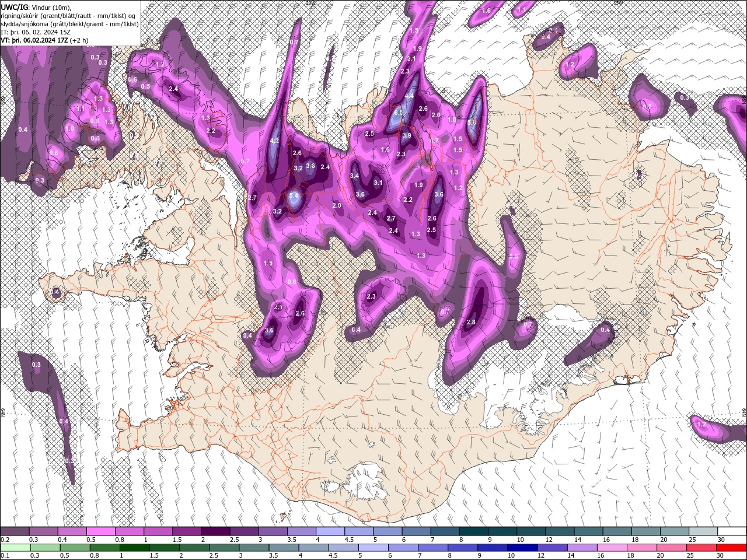Pick the upper legend swatch between 0.8 and 1
Viewport: 747px width, 560px height.
click(x=129, y=531)
